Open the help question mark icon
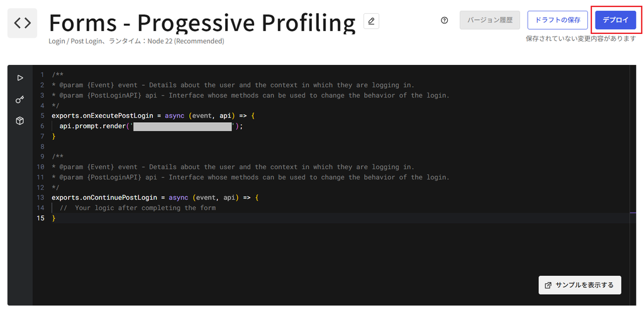 tap(444, 20)
